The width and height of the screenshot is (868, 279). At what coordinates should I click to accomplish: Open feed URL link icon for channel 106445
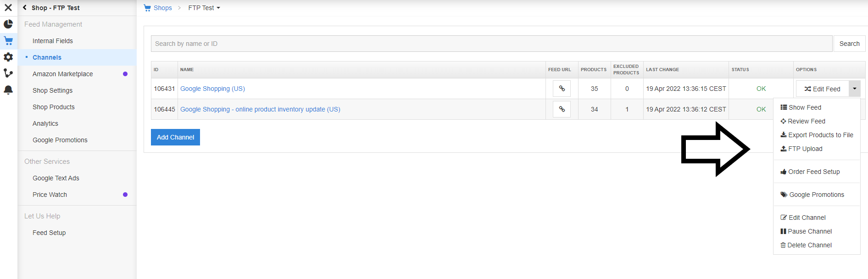562,109
